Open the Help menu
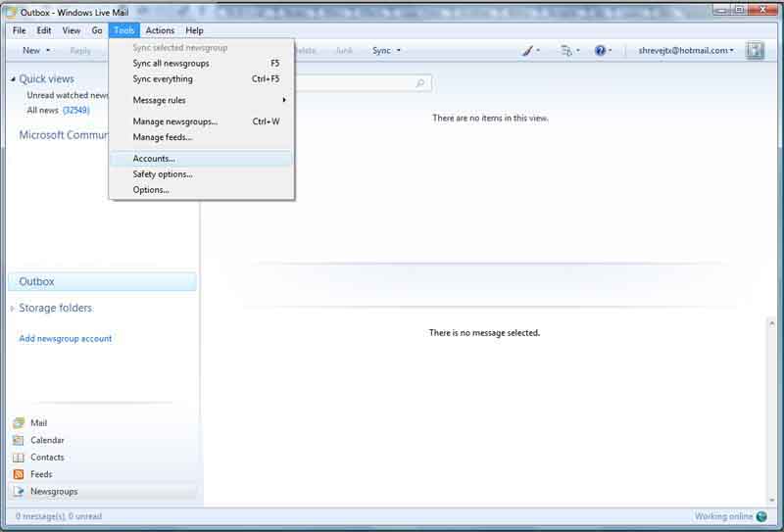This screenshot has height=532, width=784. tap(194, 30)
